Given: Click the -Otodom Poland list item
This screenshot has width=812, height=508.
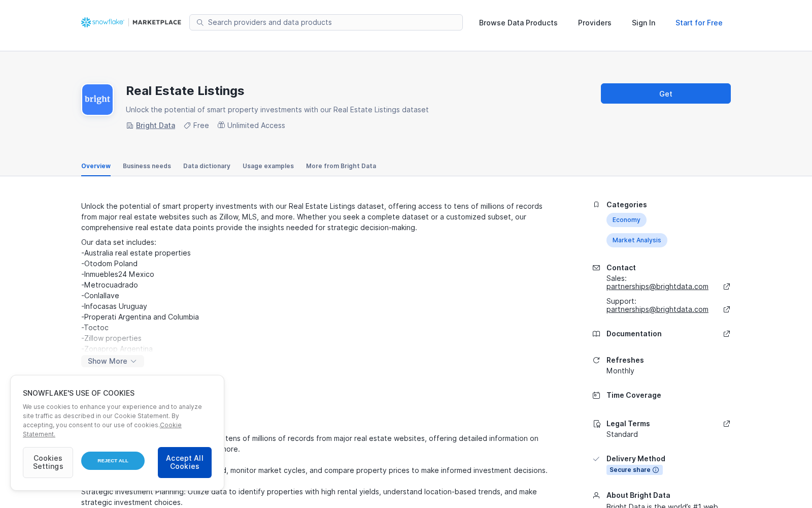Looking at the screenshot, I should pyautogui.click(x=109, y=264).
